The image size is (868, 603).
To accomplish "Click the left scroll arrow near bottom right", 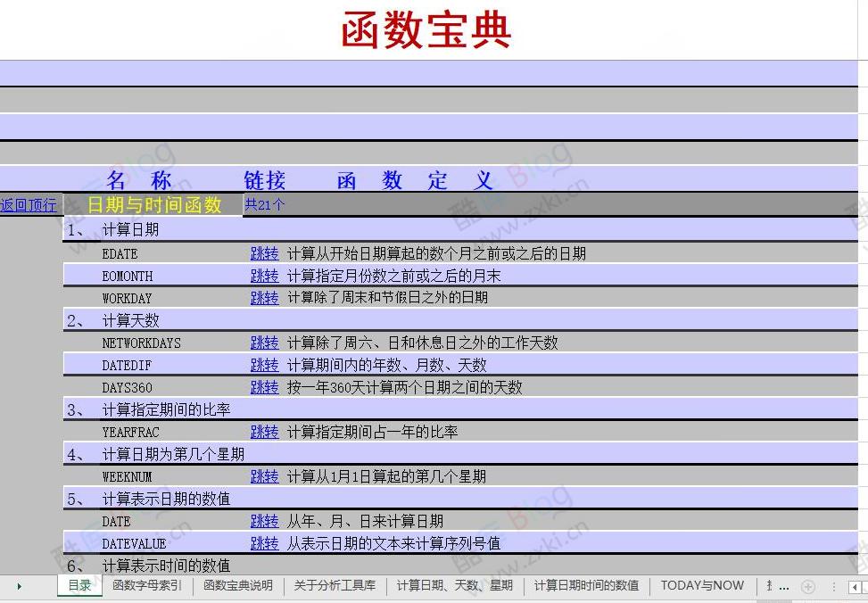I will [x=854, y=587].
